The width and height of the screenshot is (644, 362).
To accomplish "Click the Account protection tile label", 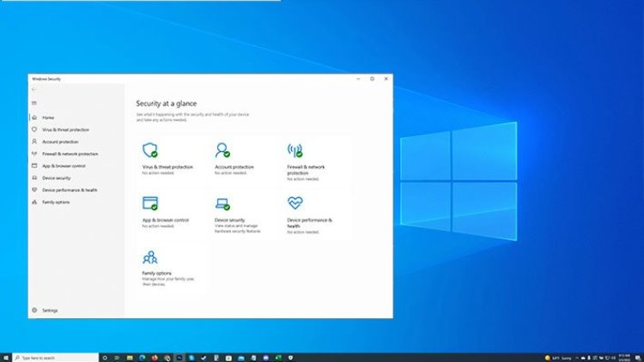I will (234, 167).
